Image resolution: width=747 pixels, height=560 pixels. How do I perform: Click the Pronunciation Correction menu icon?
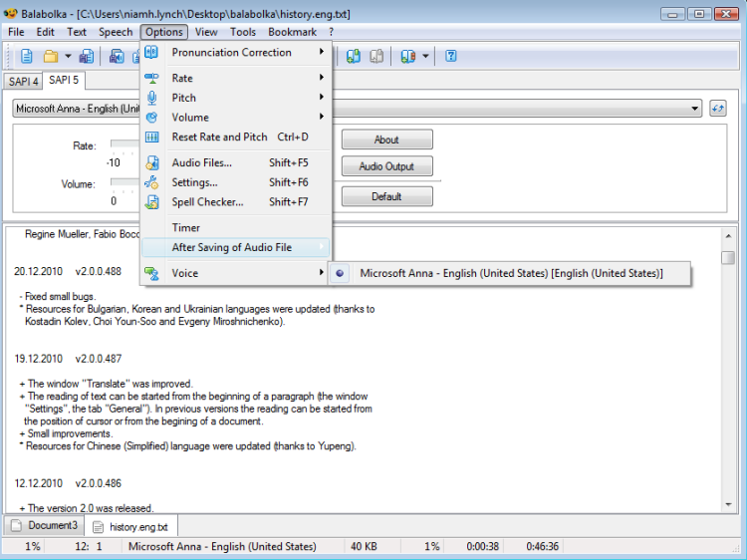[x=151, y=52]
